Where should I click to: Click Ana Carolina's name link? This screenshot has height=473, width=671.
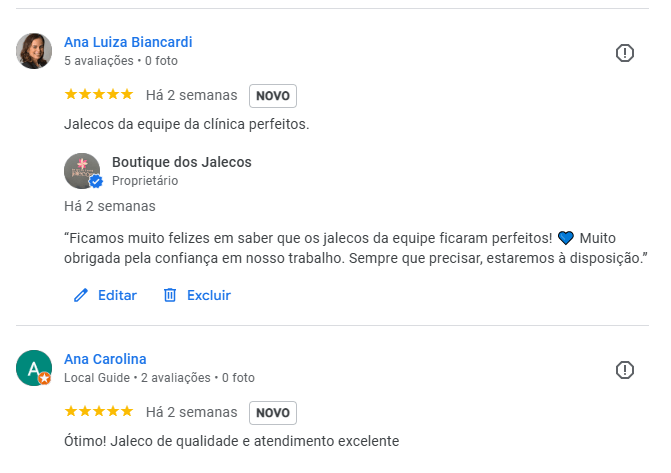tap(105, 359)
